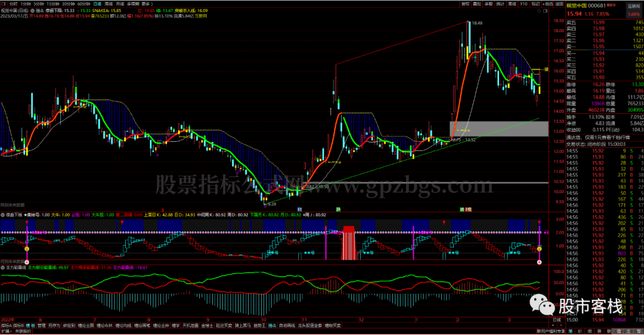This screenshot has height=335, width=644.
Task: Click the panel icon left of 分时
Action: [x=4, y=4]
